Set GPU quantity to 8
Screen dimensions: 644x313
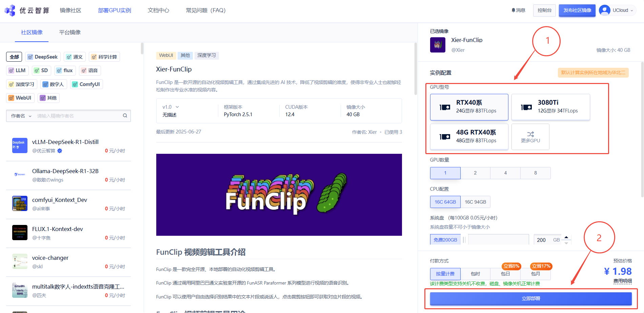tap(536, 173)
